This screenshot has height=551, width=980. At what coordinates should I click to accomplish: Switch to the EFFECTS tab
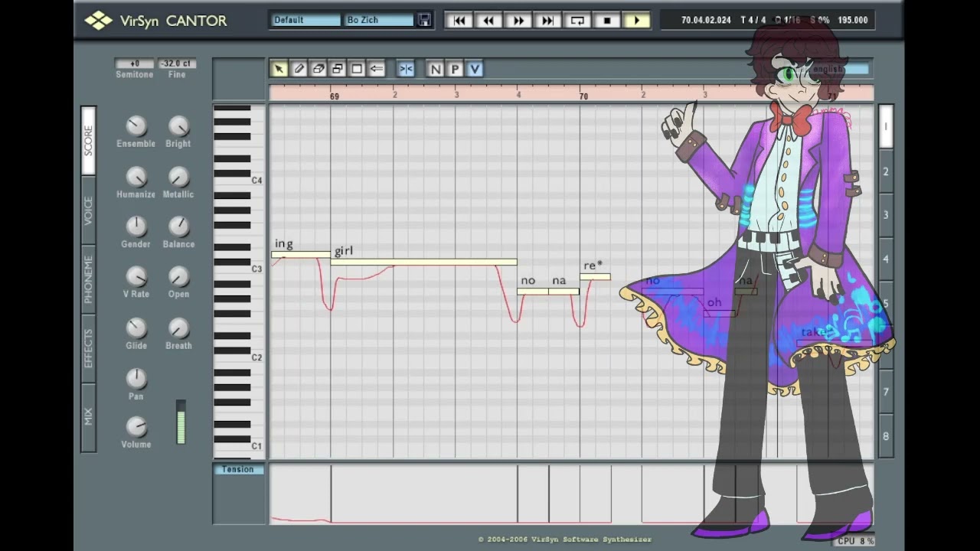pyautogui.click(x=89, y=349)
